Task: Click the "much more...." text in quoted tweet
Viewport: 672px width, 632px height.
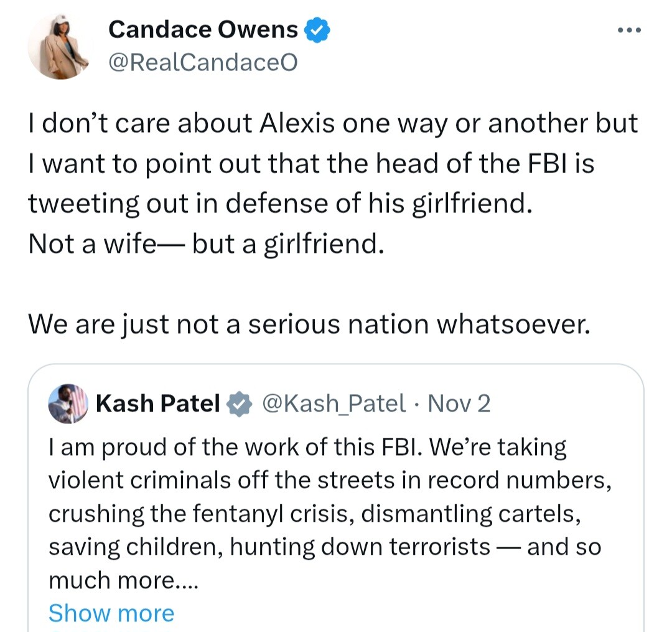Action: 123,580
